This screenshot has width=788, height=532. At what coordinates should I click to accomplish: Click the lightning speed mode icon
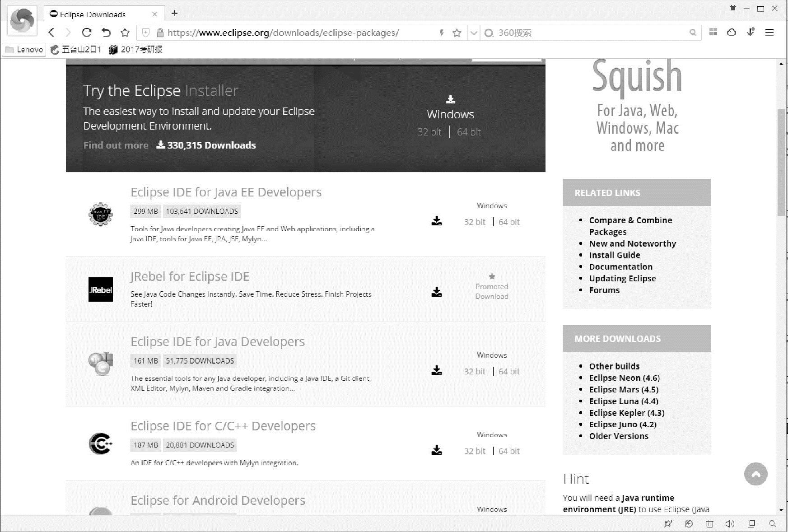[442, 33]
